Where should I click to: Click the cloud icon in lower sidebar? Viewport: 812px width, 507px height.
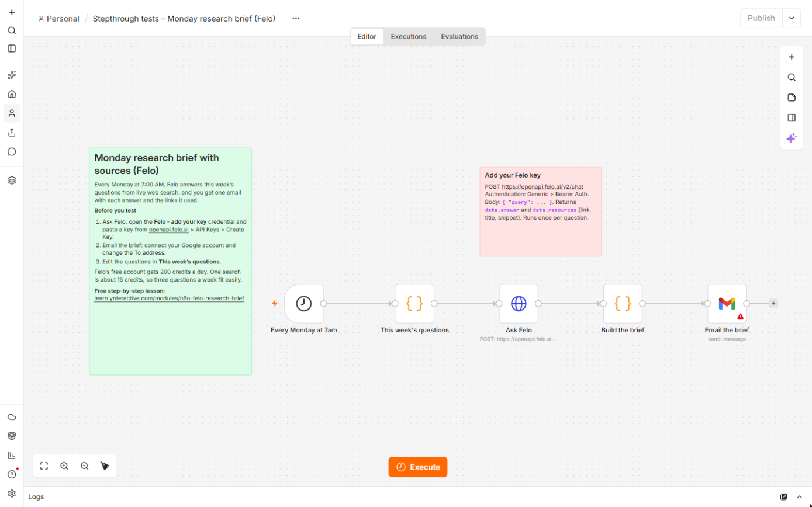coord(12,417)
